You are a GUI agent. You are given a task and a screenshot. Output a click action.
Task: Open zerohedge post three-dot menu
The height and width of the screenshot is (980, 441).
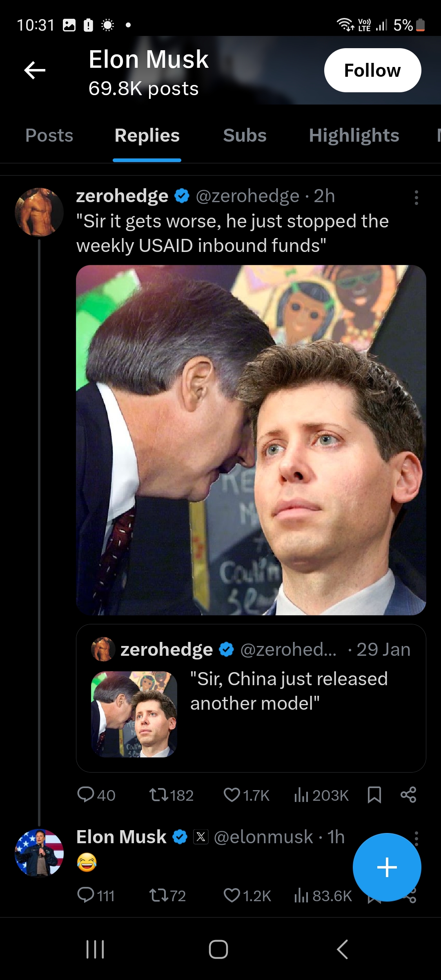tap(416, 198)
